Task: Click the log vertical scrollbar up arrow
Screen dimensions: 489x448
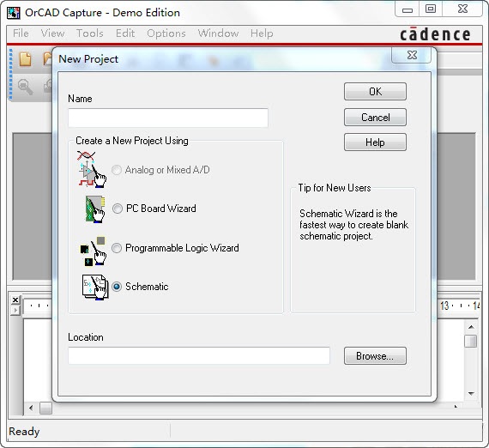Action: [471, 327]
